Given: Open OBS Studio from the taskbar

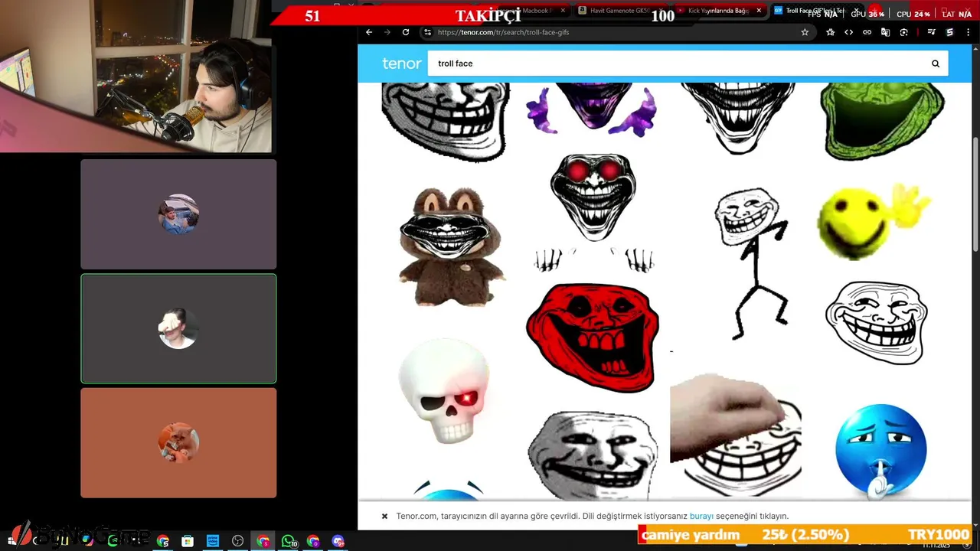Looking at the screenshot, I should [x=238, y=541].
